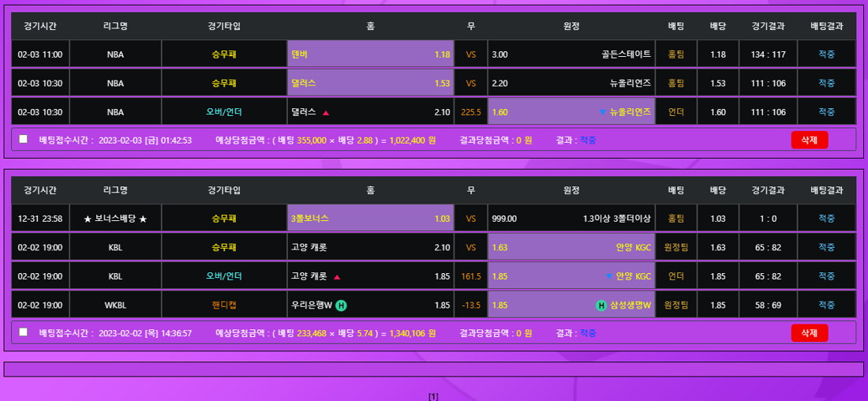Click the blue down arrow beside 안양 KGC 언더
Screen dimensions: 868x401
click(x=608, y=277)
